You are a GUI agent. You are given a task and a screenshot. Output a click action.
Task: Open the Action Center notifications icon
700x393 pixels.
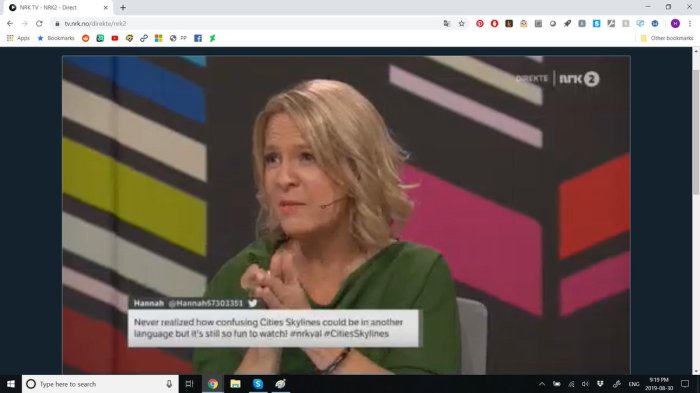[x=685, y=384]
